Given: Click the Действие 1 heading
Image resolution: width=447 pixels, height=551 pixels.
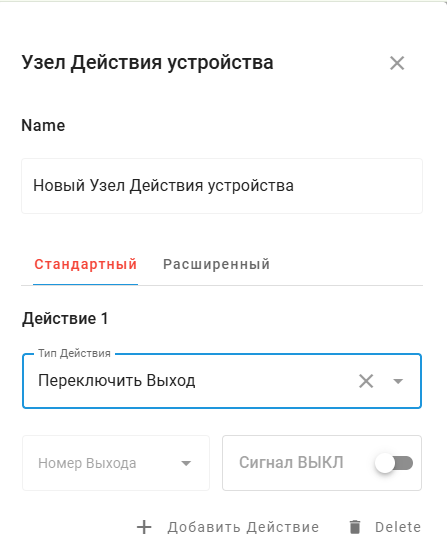Looking at the screenshot, I should (x=65, y=319).
